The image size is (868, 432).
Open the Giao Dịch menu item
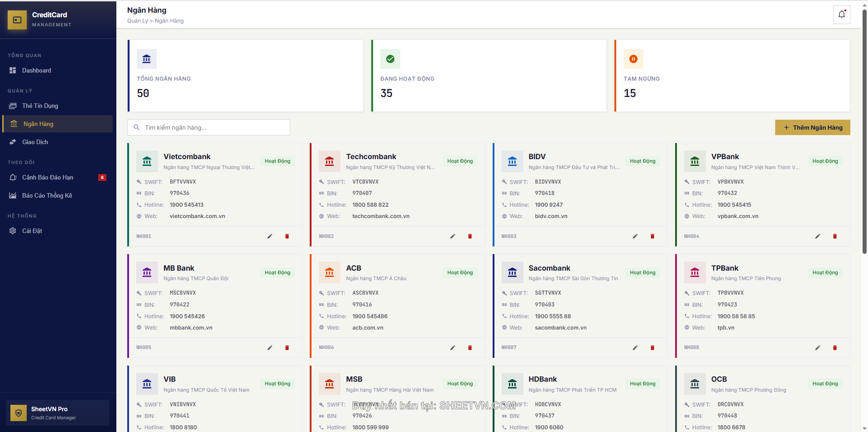35,142
